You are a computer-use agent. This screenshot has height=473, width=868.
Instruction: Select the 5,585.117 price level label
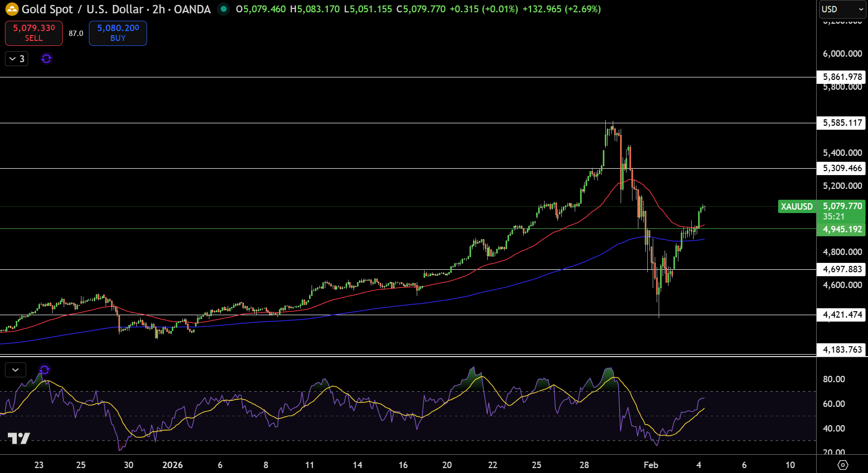pos(842,123)
